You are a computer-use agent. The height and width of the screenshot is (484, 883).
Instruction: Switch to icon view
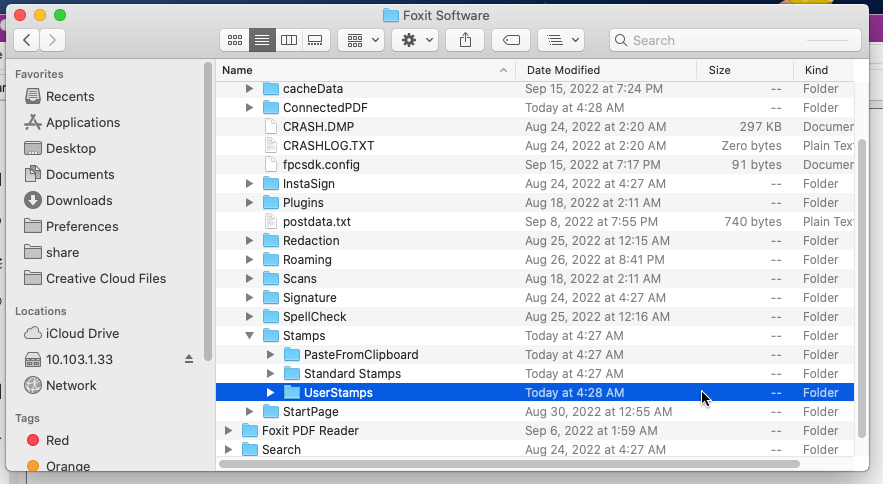235,40
